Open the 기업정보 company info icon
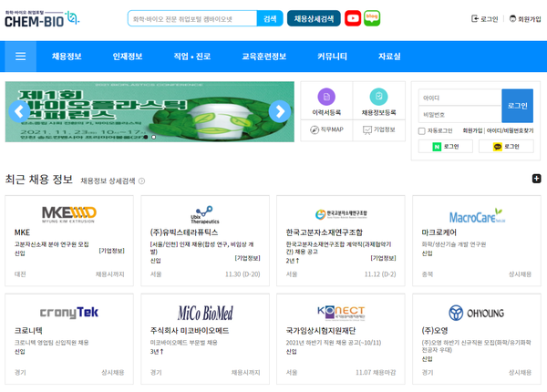Screen dimensions: 547x392 (378, 129)
